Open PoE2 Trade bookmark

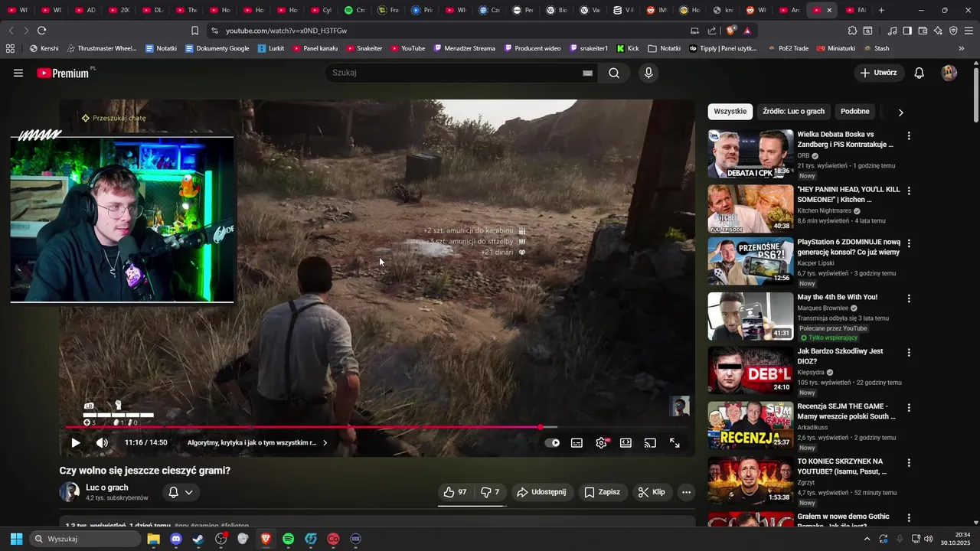(x=789, y=48)
